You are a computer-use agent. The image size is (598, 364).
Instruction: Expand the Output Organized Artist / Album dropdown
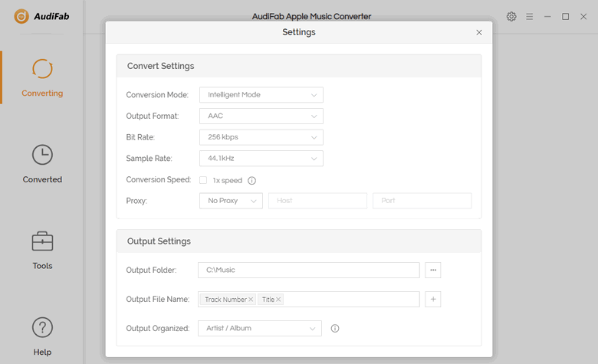pos(260,329)
